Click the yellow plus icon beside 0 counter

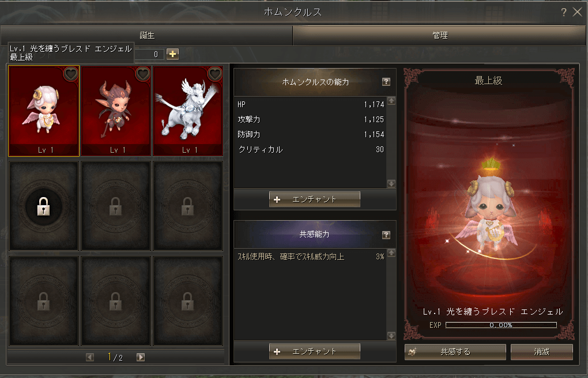[172, 54]
